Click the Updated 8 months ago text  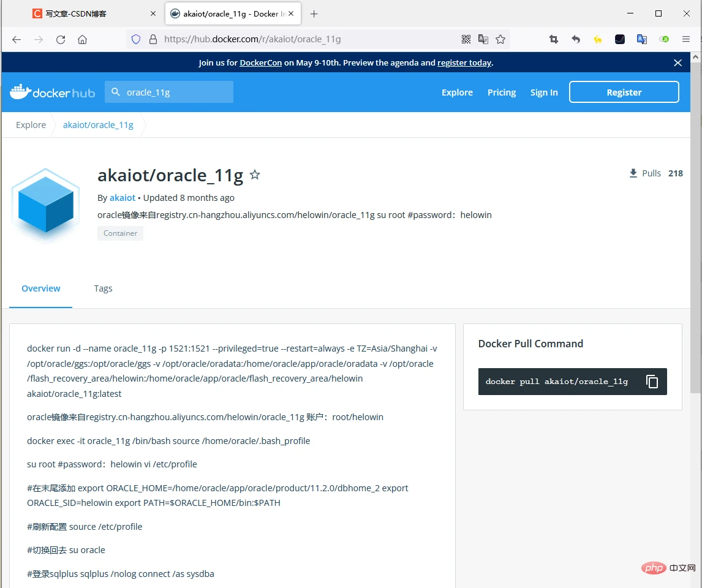pos(189,198)
